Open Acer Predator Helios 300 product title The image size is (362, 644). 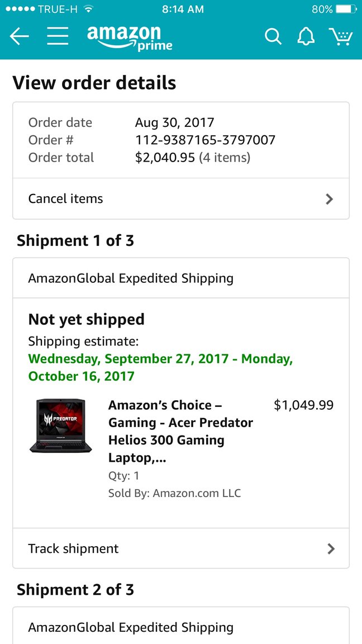tap(180, 431)
